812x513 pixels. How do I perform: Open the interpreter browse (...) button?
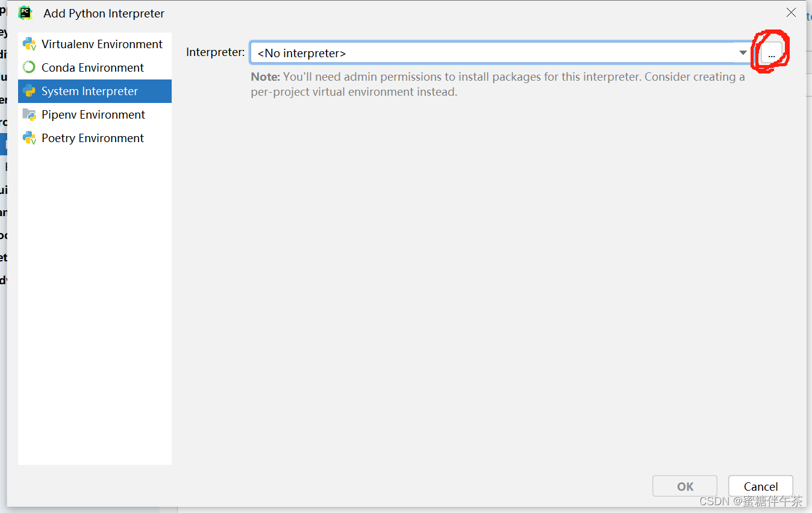tap(772, 53)
